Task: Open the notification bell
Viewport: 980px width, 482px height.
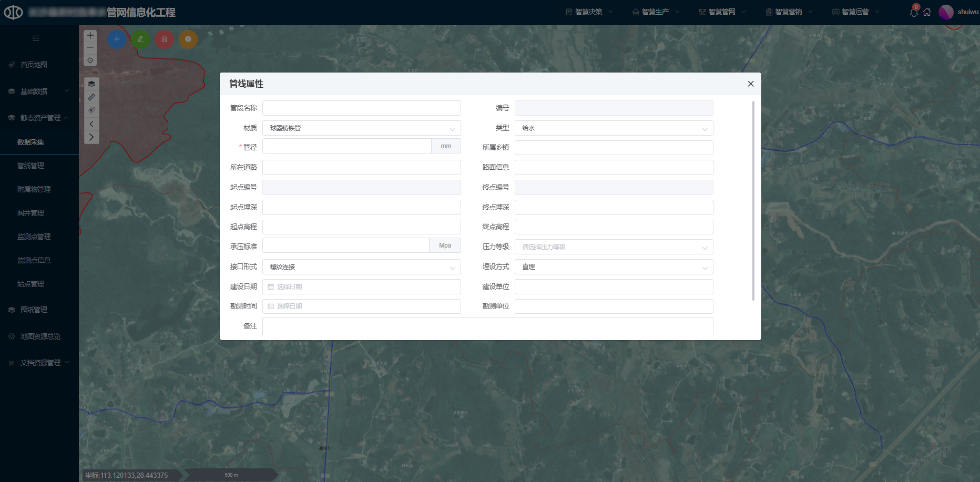Action: tap(914, 12)
